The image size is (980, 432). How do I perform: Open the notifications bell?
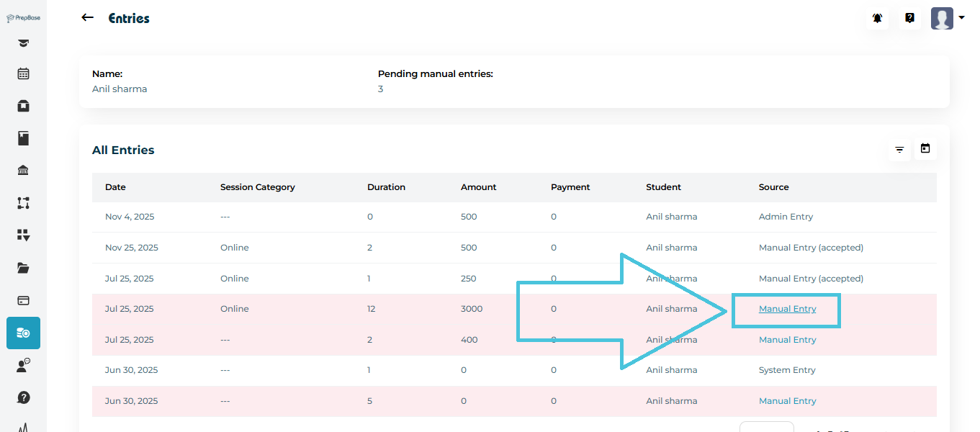pyautogui.click(x=877, y=19)
